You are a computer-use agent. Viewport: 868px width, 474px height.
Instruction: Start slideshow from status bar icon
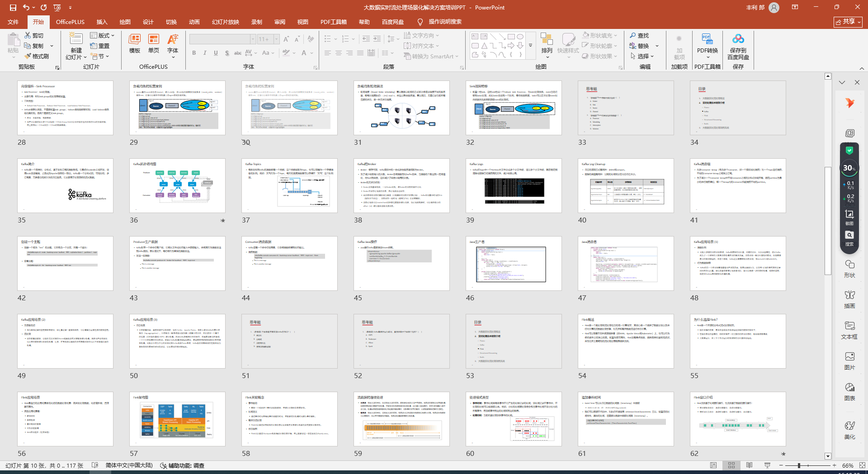tap(767, 465)
